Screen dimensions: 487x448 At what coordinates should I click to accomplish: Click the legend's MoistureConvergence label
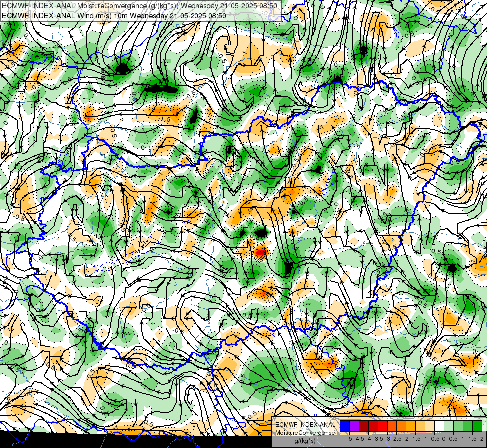pos(305,433)
